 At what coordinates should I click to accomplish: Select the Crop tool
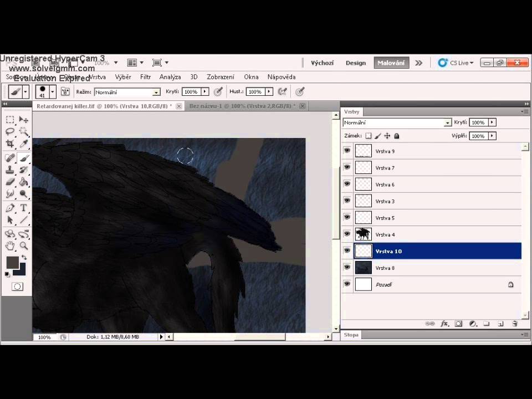(10, 144)
